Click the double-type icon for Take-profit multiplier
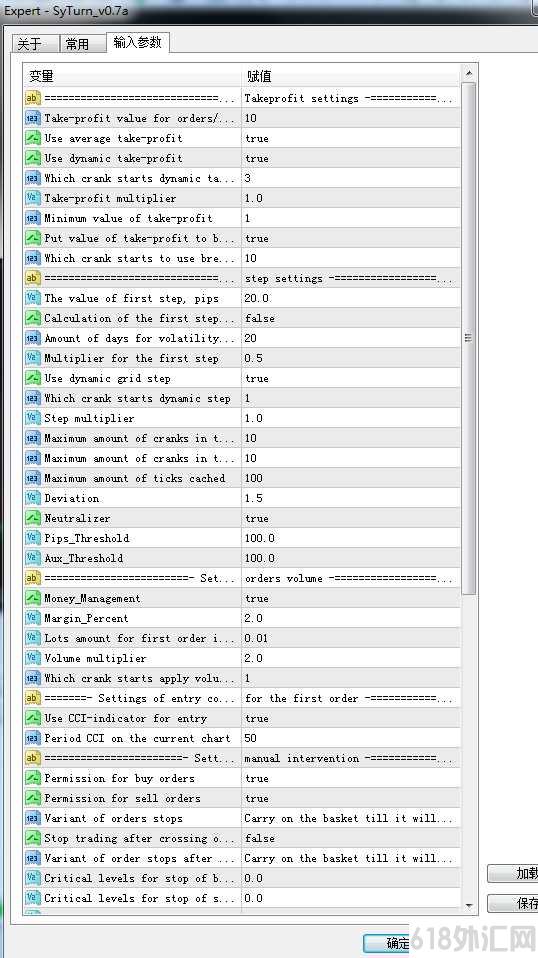Screen dimensions: 538x958 (x=32, y=198)
